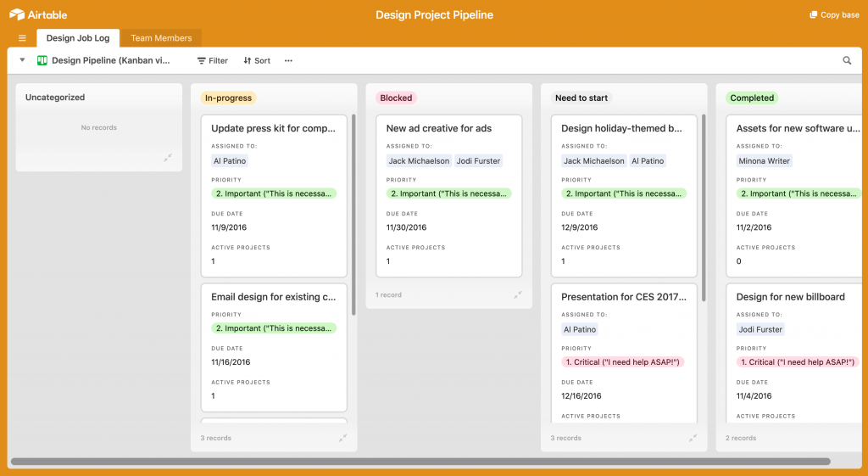Screen dimensions: 868x476
Task: Click Jodi Furster on billboard card
Action: [x=760, y=329]
